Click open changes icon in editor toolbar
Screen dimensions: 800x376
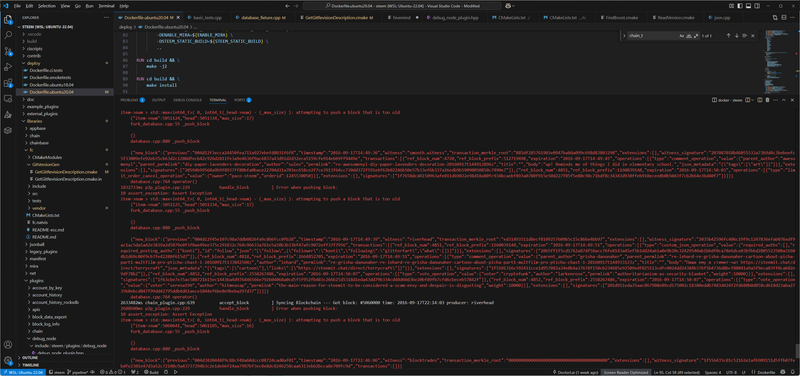[775, 17]
